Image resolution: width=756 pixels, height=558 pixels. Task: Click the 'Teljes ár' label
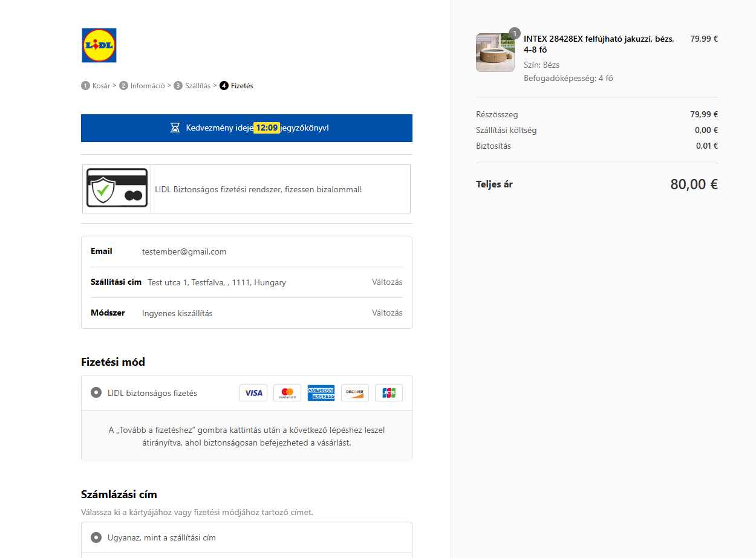click(494, 184)
